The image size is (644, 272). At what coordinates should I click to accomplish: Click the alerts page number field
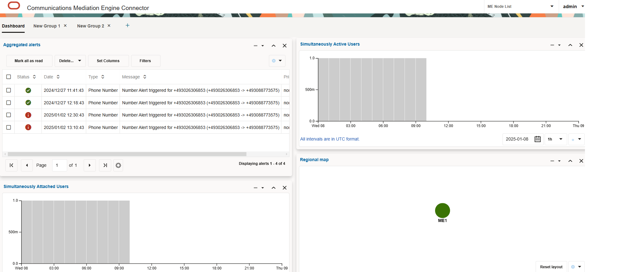point(59,165)
